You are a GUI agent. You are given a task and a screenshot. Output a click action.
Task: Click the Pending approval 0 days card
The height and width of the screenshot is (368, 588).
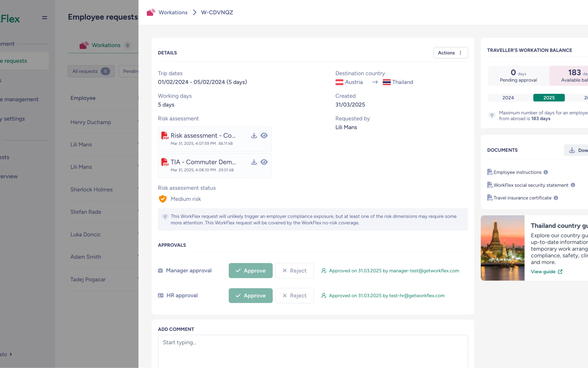coord(518,76)
